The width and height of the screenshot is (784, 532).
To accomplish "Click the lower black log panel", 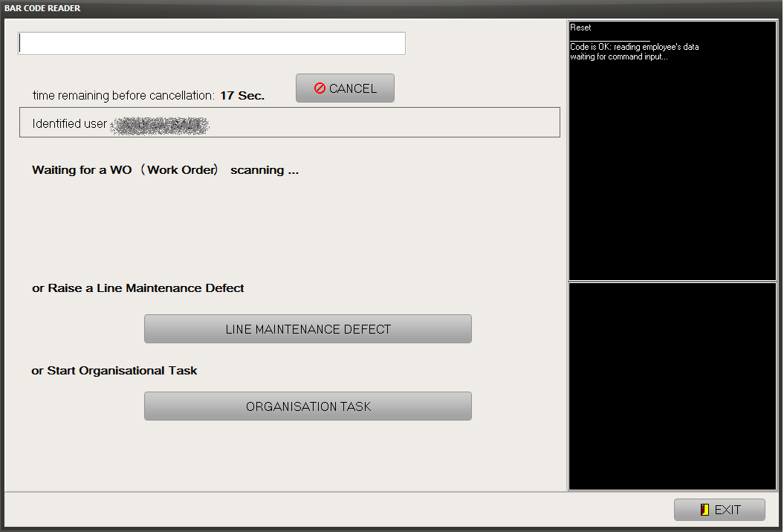I will pos(673,386).
